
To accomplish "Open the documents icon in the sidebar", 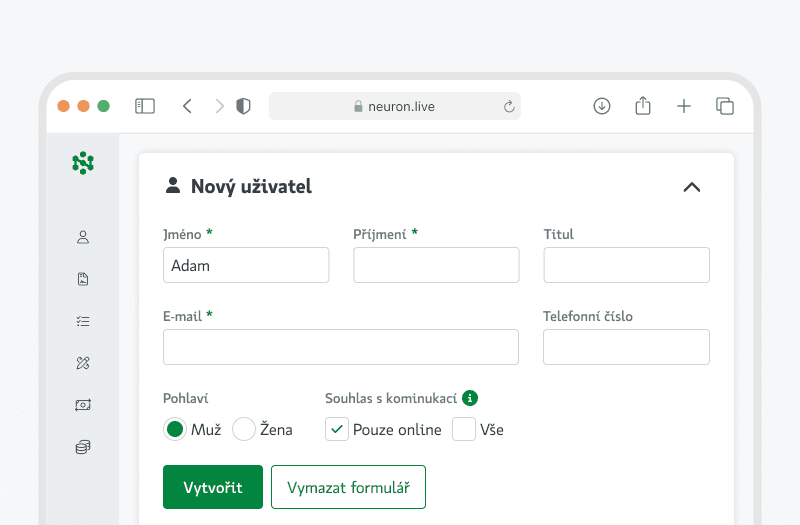I will tap(83, 279).
